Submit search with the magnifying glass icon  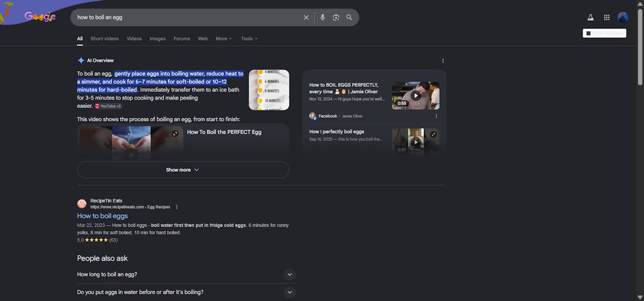tap(349, 18)
